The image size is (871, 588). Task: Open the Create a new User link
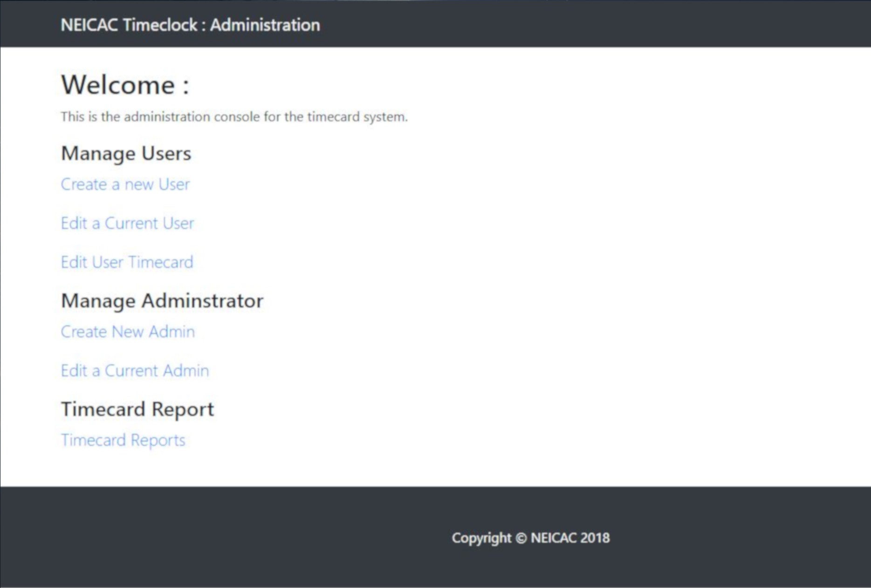click(x=125, y=185)
